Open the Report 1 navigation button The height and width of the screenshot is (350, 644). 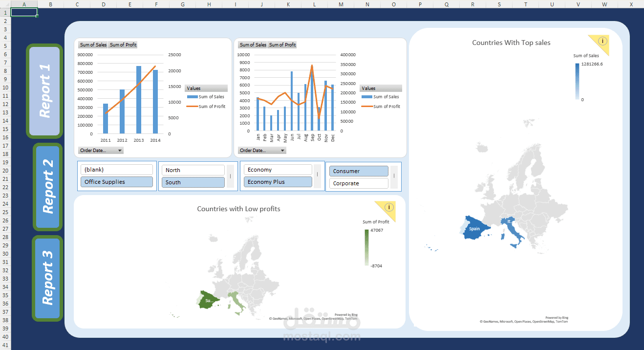coord(44,91)
